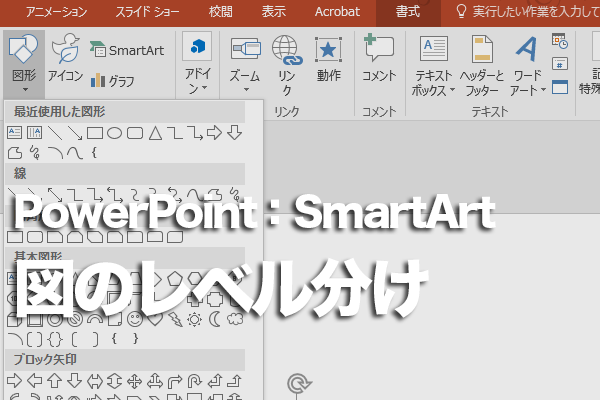Pick elbow connector in recently used shapes

[175, 133]
